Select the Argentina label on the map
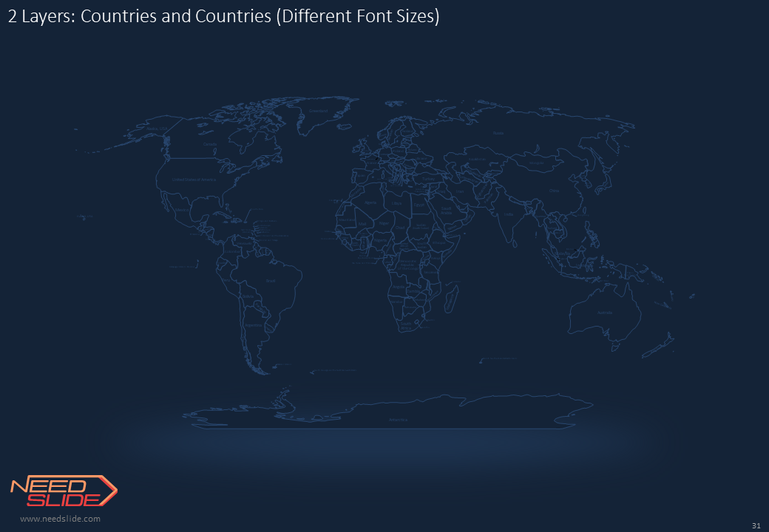This screenshot has width=769, height=532. click(x=254, y=325)
